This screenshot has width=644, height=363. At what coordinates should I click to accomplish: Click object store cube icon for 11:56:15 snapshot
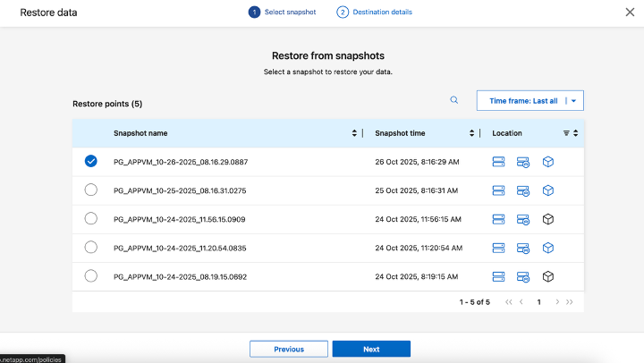point(549,219)
